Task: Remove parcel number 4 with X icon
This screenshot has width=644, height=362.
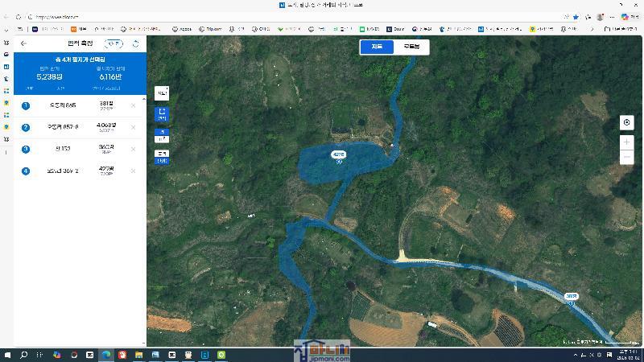Action: tap(133, 171)
